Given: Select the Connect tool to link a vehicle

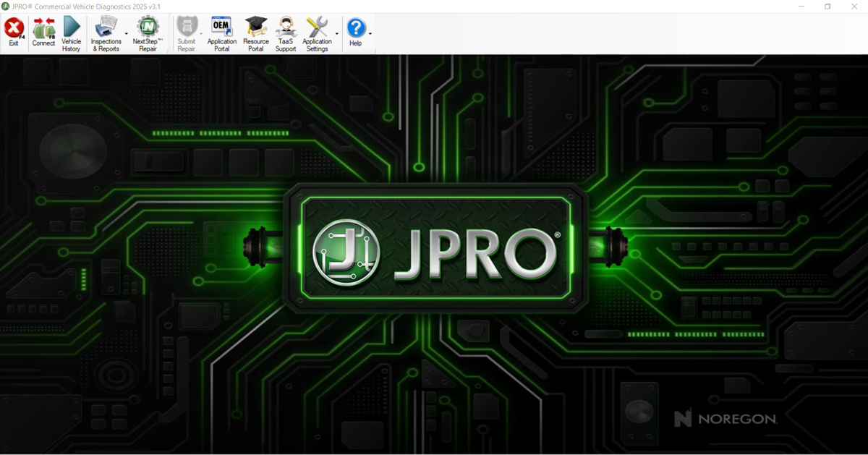Looking at the screenshot, I should [43, 30].
